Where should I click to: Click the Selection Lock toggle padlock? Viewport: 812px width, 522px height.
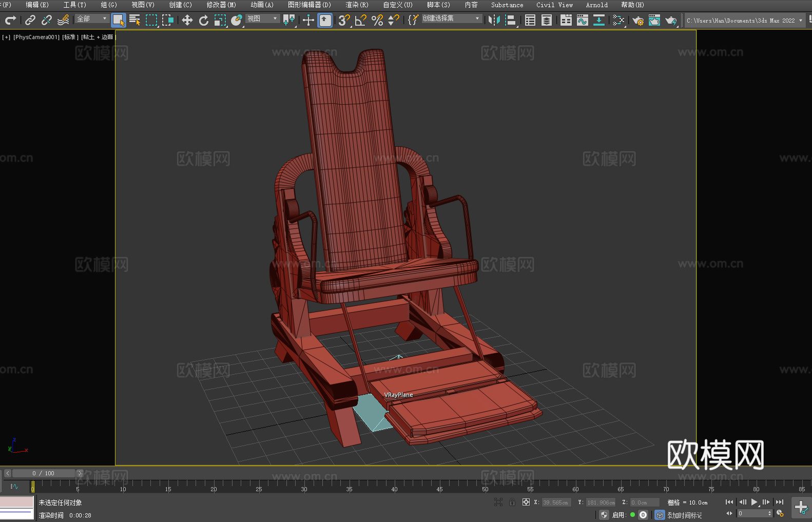pyautogui.click(x=512, y=502)
